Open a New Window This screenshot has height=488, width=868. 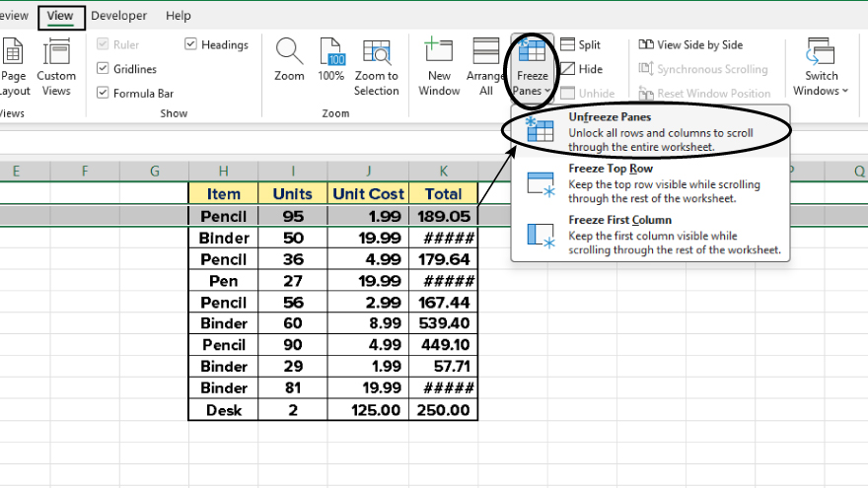439,51
